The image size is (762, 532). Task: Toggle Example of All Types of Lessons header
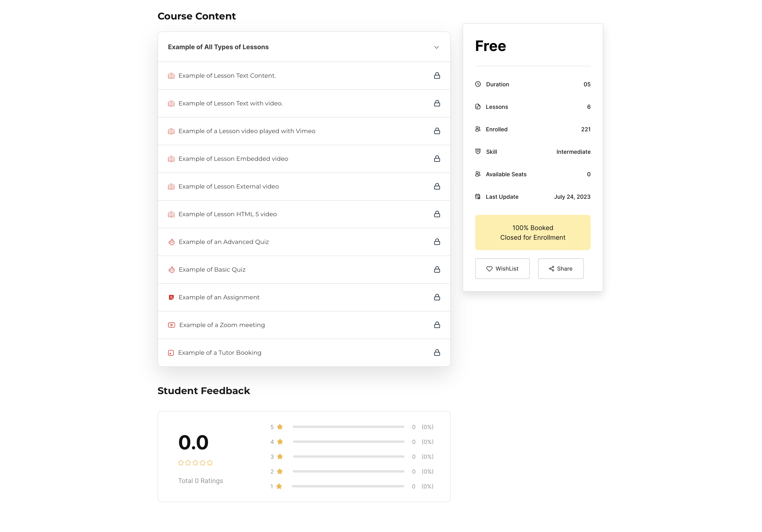(x=218, y=47)
